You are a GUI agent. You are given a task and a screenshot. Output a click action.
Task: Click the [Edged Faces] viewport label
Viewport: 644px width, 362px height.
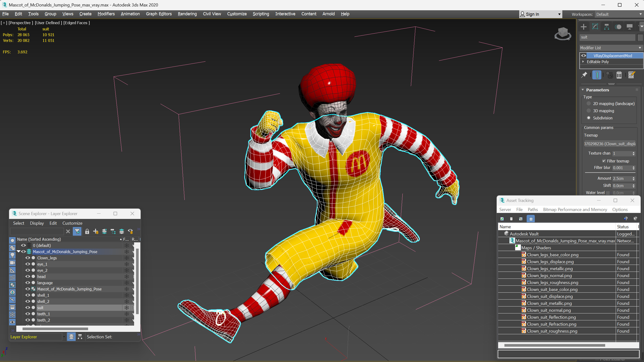coord(76,23)
